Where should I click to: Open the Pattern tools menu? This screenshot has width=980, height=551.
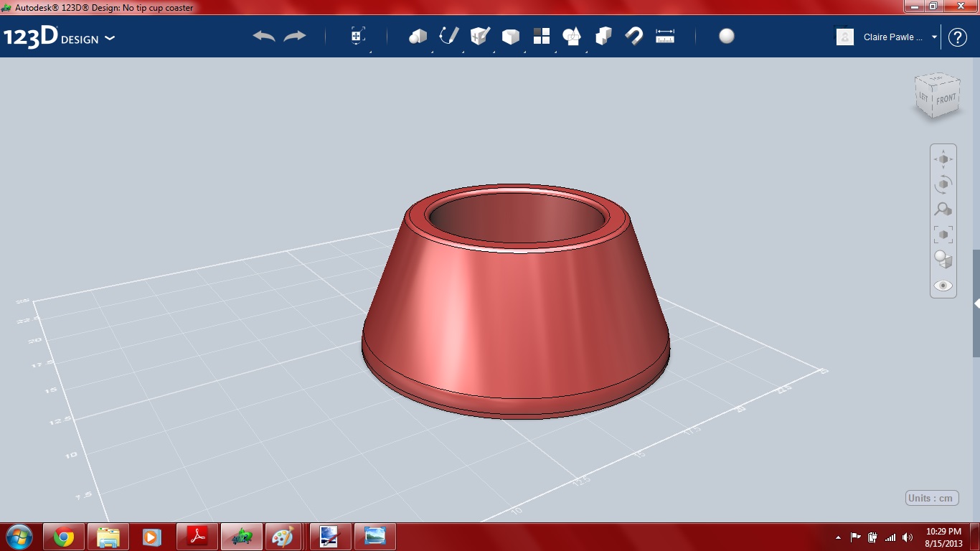coord(542,37)
